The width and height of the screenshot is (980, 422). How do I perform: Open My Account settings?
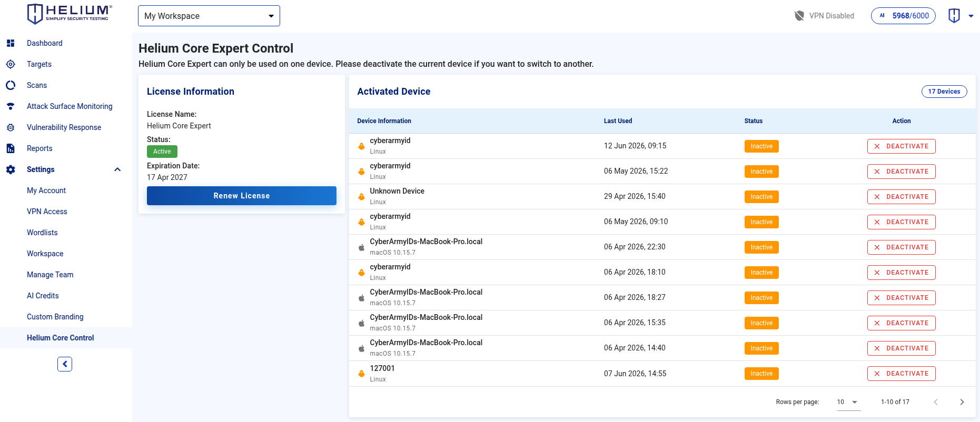(x=46, y=190)
